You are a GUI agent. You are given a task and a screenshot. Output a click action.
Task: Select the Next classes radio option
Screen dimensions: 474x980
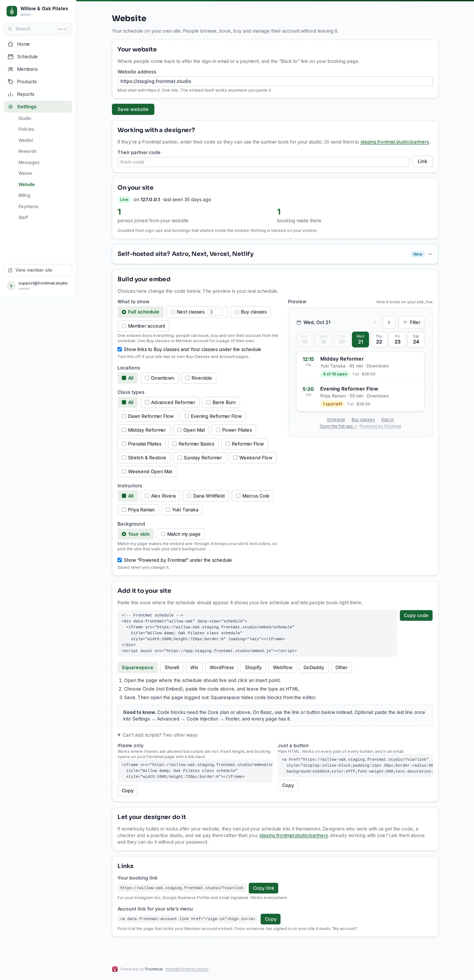(x=173, y=312)
